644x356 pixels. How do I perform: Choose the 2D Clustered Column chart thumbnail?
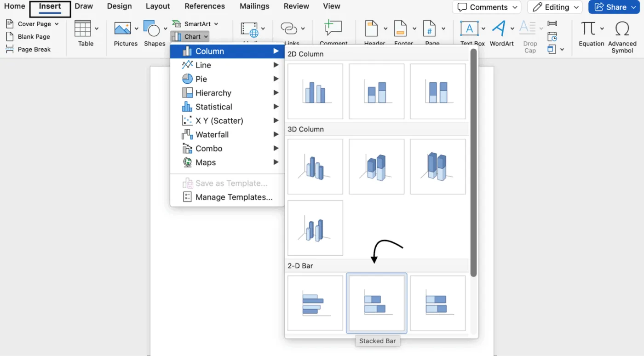click(x=315, y=92)
